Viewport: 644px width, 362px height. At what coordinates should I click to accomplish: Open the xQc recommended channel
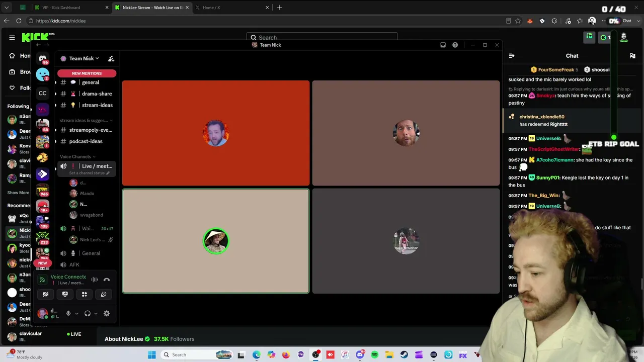point(19,219)
